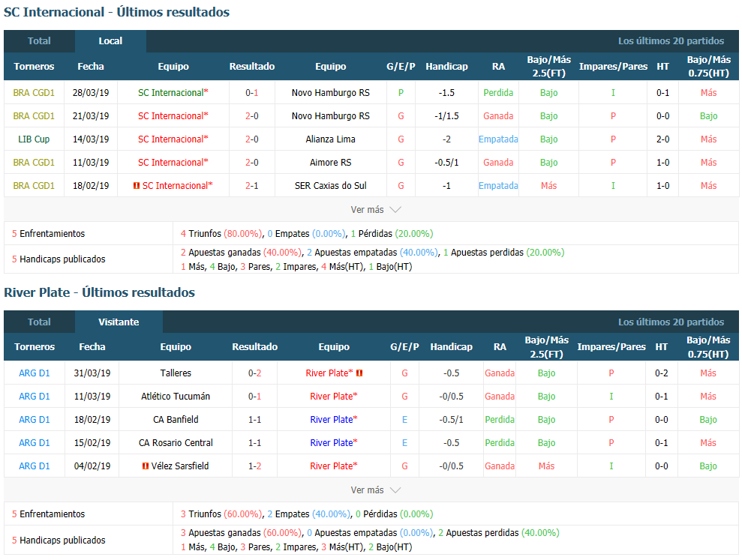Click handicap -2 in the Alianza Lima row
742x560 pixels.
pos(446,139)
